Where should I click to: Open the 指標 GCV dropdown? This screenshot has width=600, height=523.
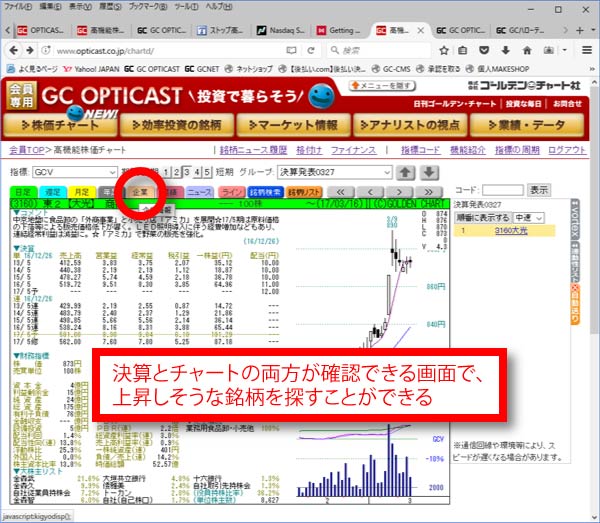(75, 172)
